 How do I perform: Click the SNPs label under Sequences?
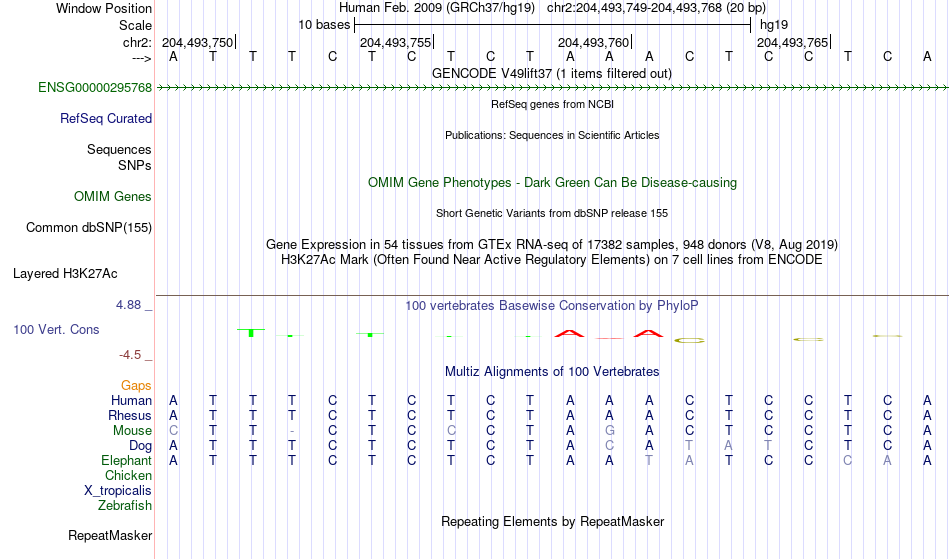(x=135, y=165)
